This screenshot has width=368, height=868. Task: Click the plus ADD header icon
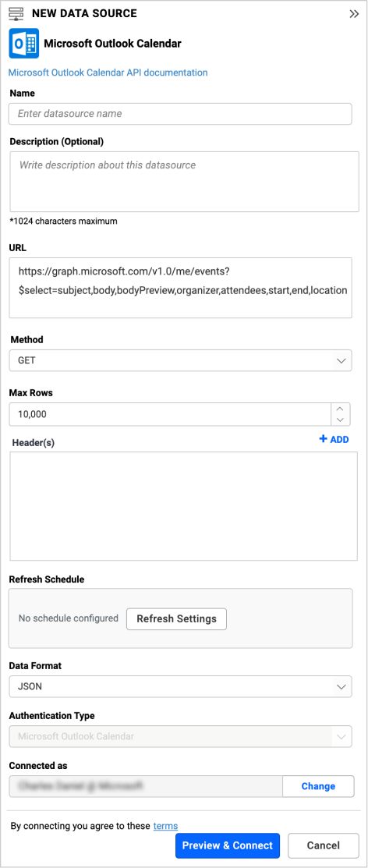(x=334, y=439)
